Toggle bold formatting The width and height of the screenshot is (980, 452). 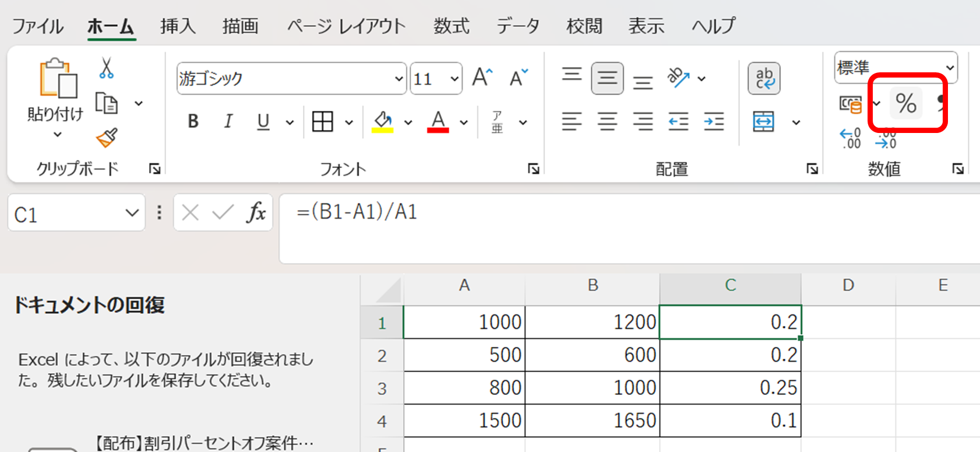click(193, 121)
